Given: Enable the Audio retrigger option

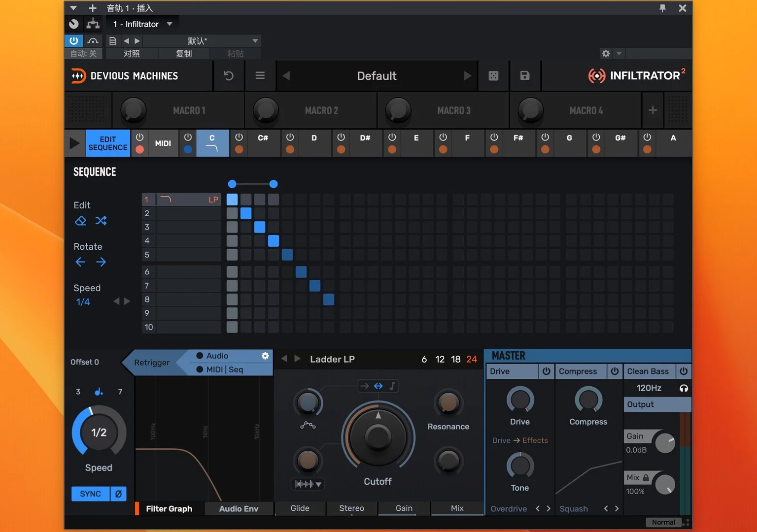Looking at the screenshot, I should coord(200,356).
